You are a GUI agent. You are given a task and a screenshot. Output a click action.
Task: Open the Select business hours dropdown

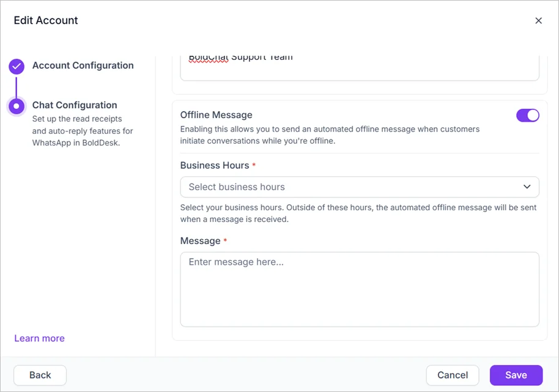coord(360,187)
